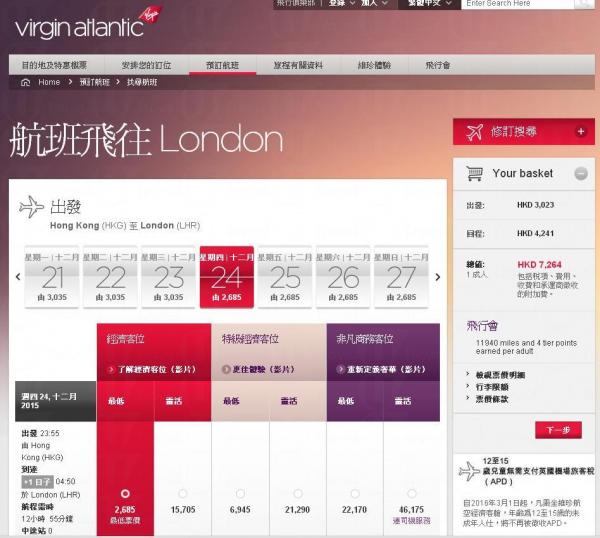600x538 pixels.
Task: Pick date 21 from 3,035
Action: (52, 277)
